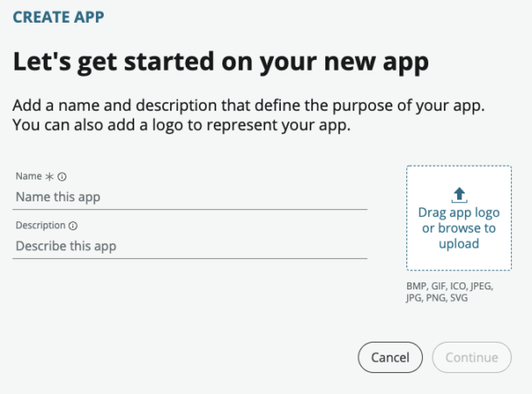Click the info icon beside the Description label
532x394 pixels.
[72, 225]
